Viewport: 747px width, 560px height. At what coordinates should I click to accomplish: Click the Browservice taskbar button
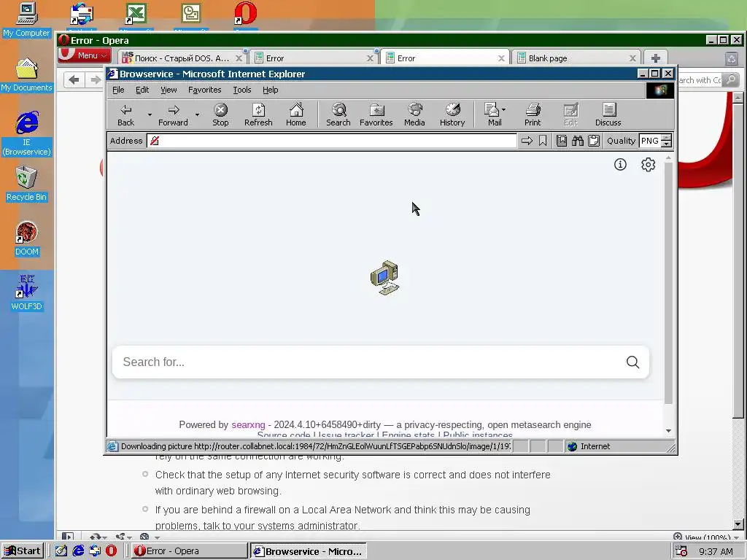pyautogui.click(x=309, y=551)
